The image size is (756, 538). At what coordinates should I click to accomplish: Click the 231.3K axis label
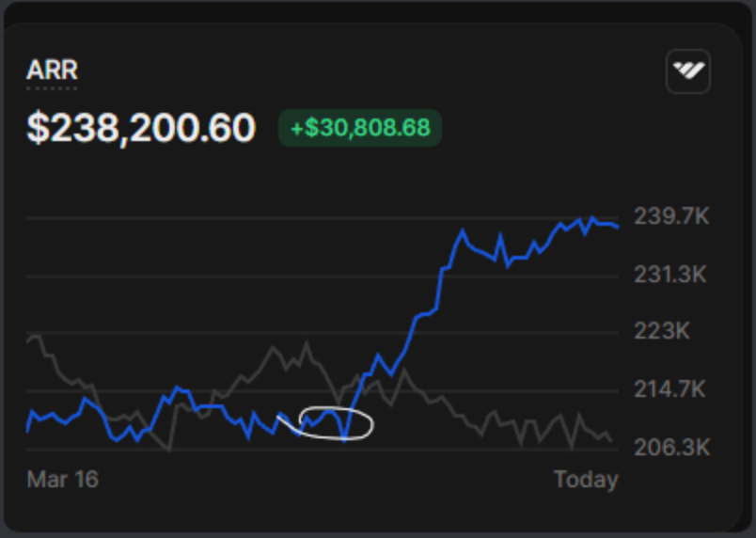(670, 275)
